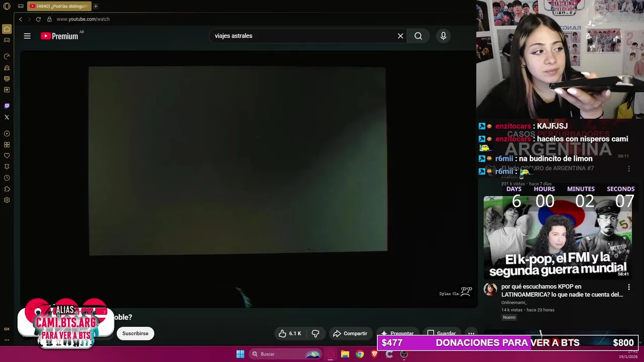Open 'por qué escuchamos KPOP en LATINOAMERICA' title
The height and width of the screenshot is (362, 644).
click(x=562, y=291)
